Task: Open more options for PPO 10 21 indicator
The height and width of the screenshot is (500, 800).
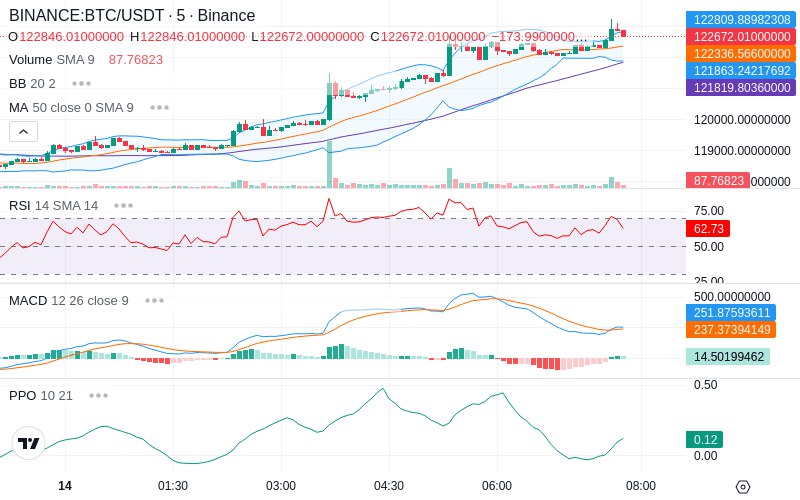Action: point(98,395)
